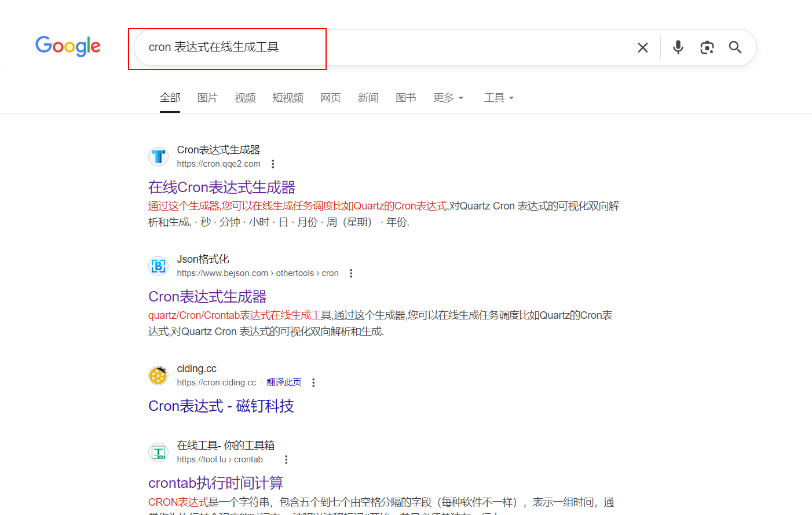Clear the search query with the X icon

tap(643, 47)
